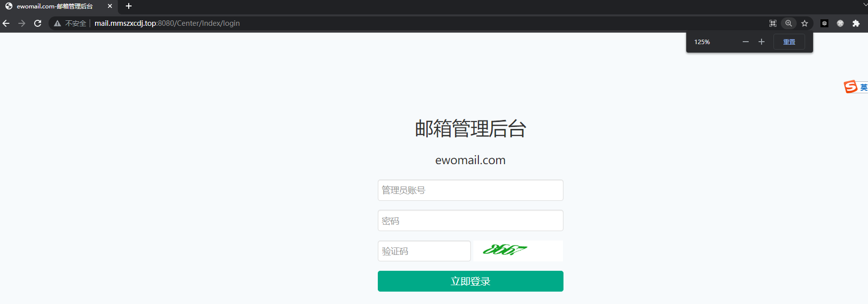Click the browser back arrow
Screen dimensions: 868x304
coord(6,23)
